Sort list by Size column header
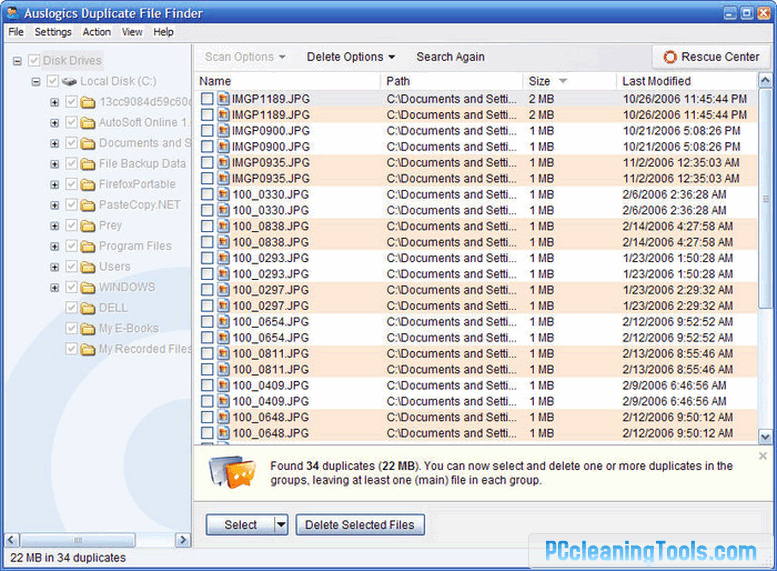This screenshot has height=571, width=777. pyautogui.click(x=569, y=81)
